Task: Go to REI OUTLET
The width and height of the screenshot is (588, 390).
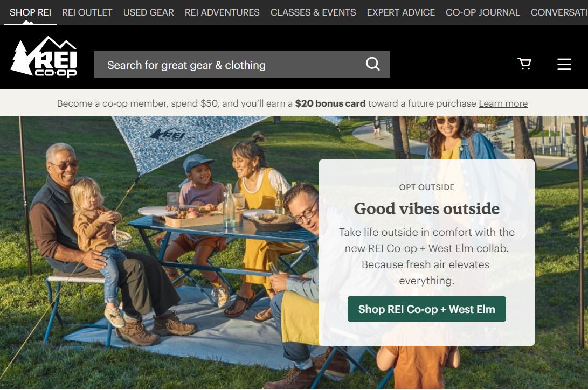Action: tap(87, 12)
